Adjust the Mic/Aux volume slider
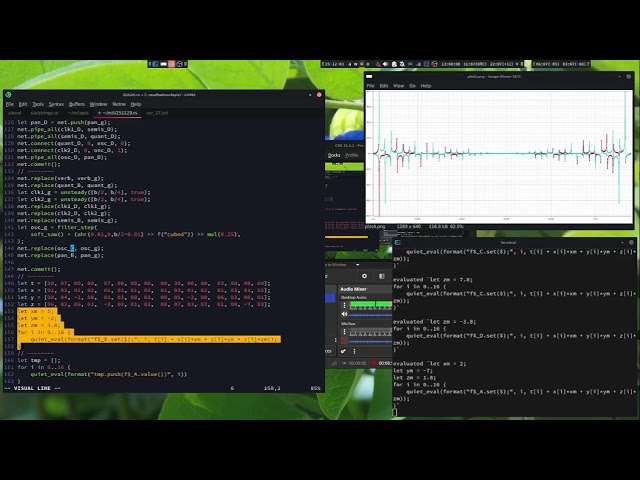The width and height of the screenshot is (640, 480). point(370,341)
